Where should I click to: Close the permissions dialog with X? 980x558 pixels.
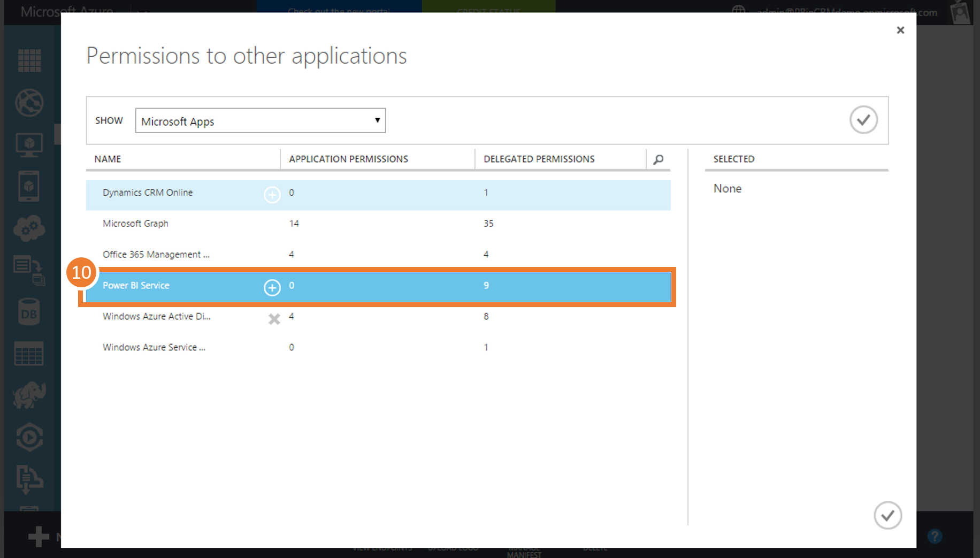pyautogui.click(x=900, y=30)
